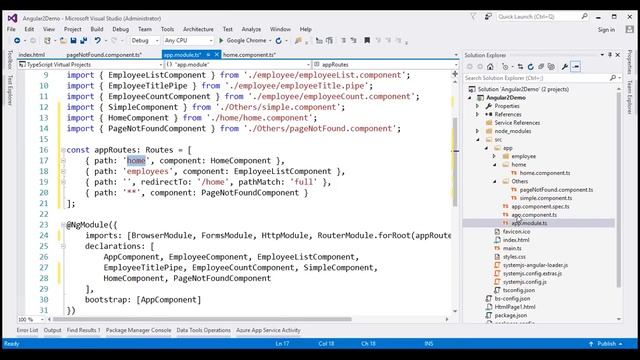
Task: Click the Navigate Backward toolbar icon
Action: click(17, 40)
